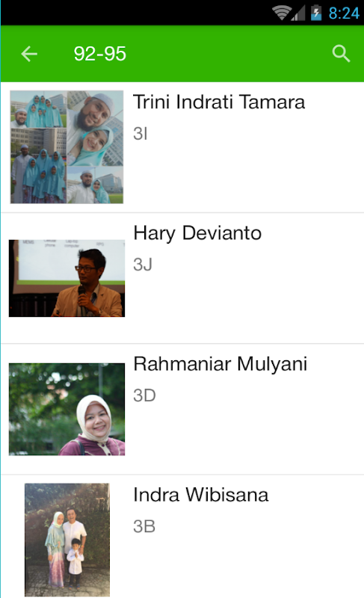Click the 8:24 clock in status bar
Screen dimensions: 364x598
[344, 13]
